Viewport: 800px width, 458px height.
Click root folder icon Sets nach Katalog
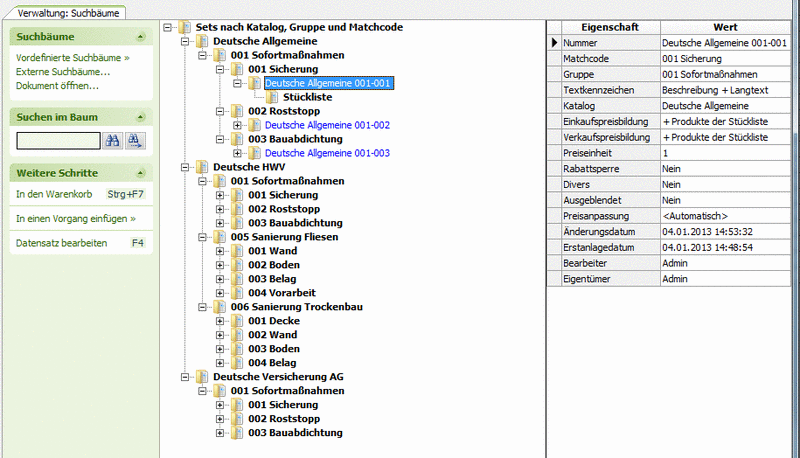coord(185,28)
